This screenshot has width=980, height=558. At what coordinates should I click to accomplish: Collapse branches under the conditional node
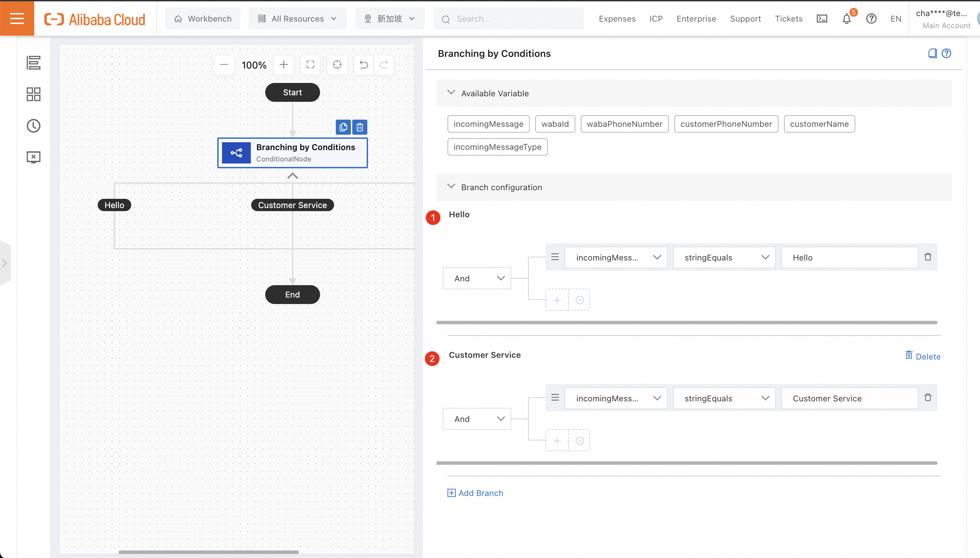(292, 176)
